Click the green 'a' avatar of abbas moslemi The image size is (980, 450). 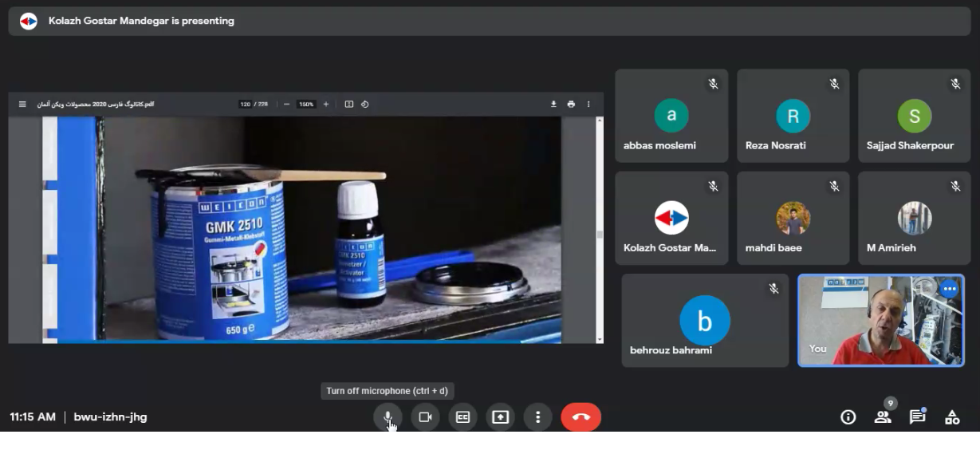click(x=671, y=116)
